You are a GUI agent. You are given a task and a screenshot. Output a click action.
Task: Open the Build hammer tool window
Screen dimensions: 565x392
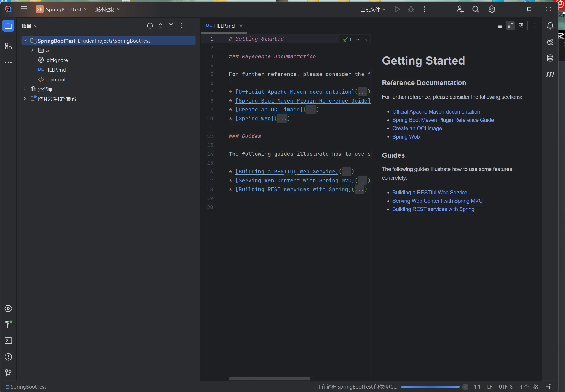point(8,324)
